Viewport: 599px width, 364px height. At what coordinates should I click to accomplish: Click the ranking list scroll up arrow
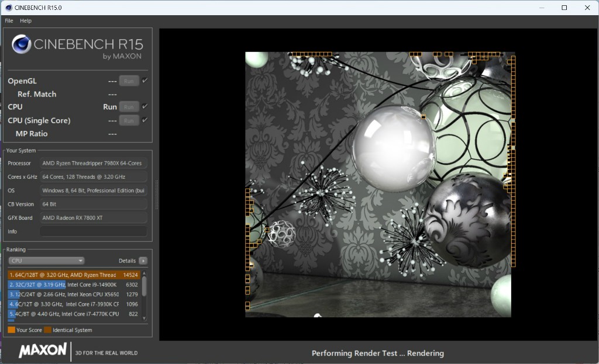(144, 273)
